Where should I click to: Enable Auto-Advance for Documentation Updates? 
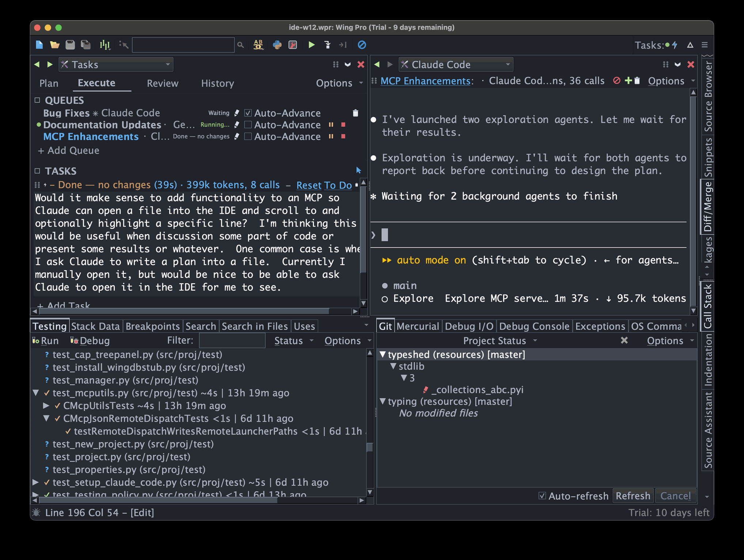click(x=248, y=125)
